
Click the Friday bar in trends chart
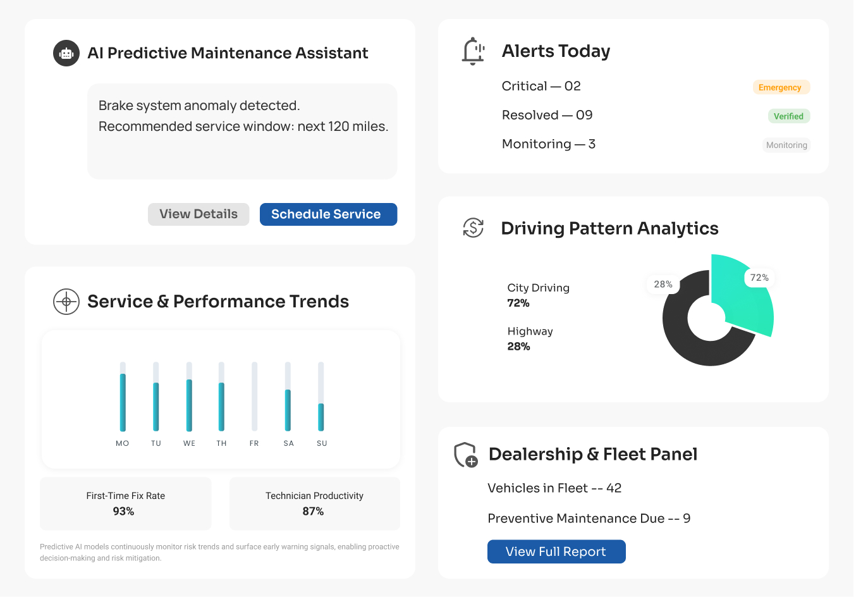pos(254,397)
